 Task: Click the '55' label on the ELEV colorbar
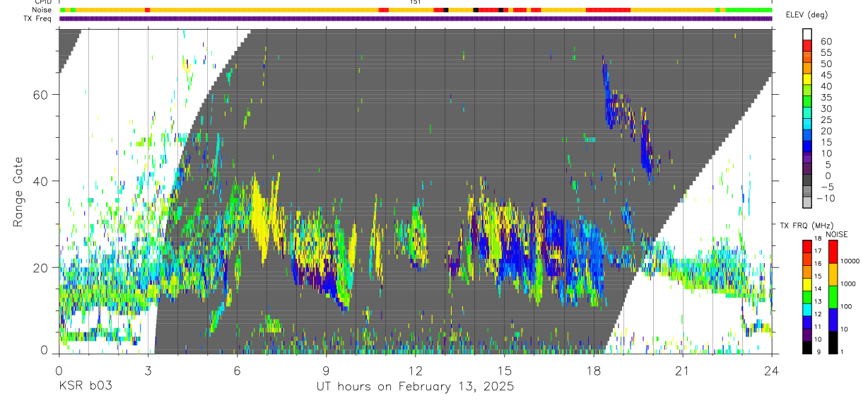coord(826,53)
